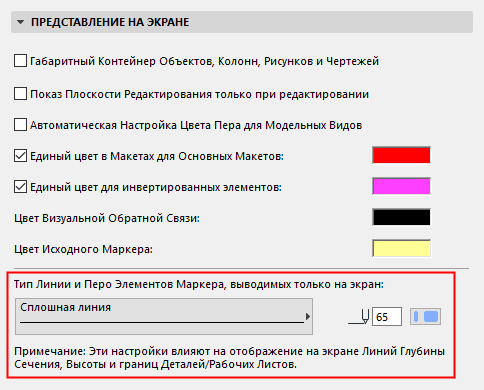Open the blue pen color picker button
Image resolution: width=484 pixels, height=390 pixels.
tap(425, 316)
